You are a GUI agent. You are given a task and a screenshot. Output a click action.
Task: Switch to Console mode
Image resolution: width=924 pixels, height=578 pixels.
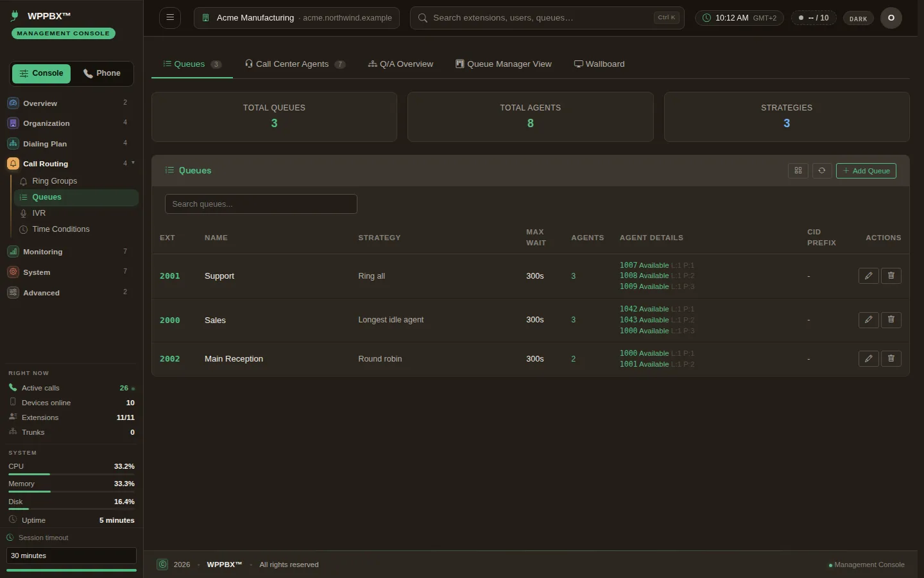(x=41, y=73)
